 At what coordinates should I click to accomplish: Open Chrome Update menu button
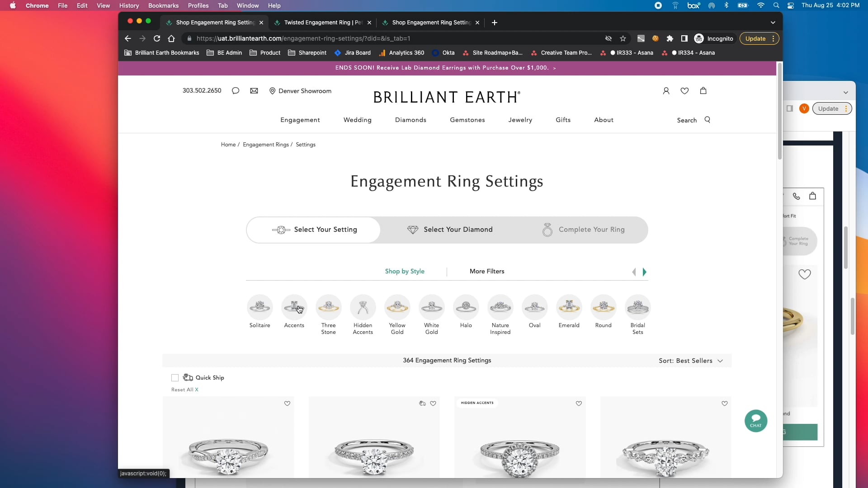click(x=759, y=38)
